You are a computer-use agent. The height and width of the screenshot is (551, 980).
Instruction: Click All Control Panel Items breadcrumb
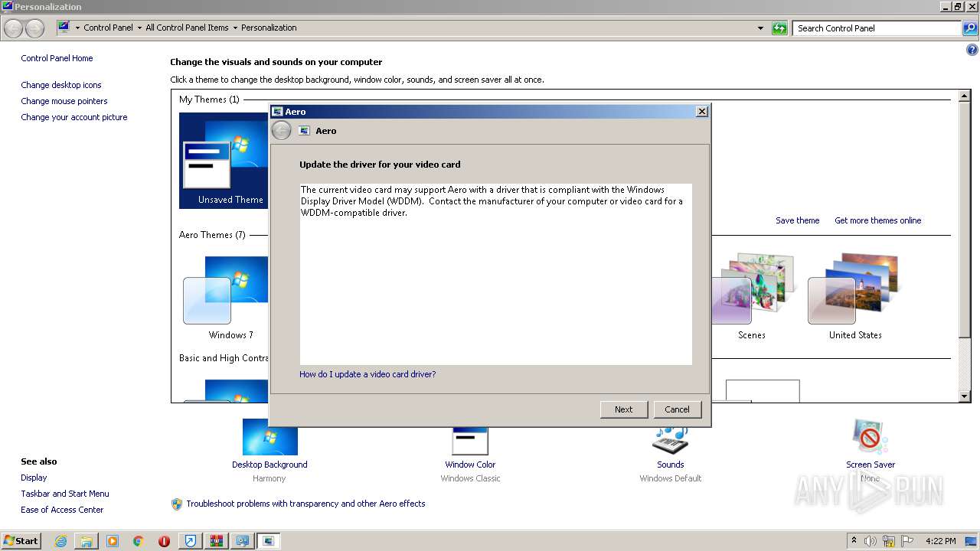click(x=187, y=28)
